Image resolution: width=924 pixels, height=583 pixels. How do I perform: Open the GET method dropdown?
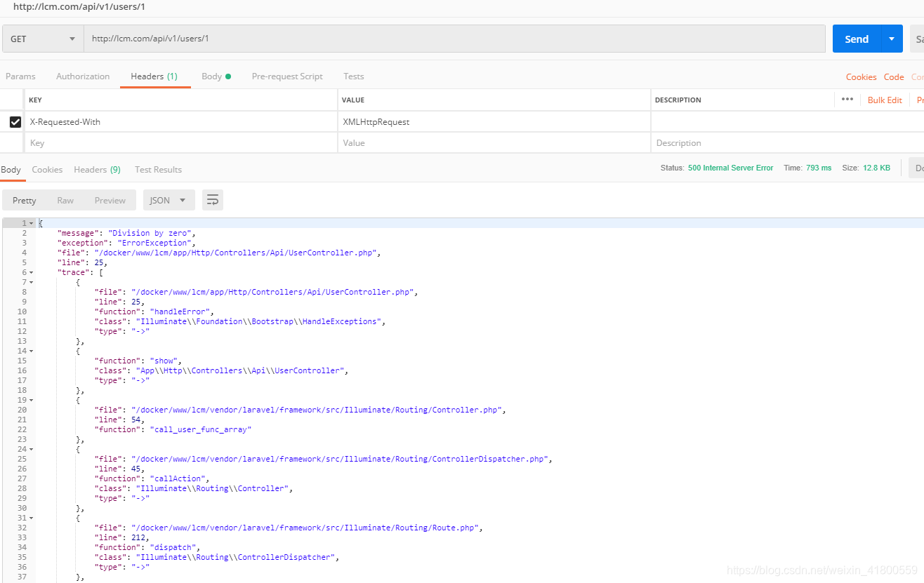(43, 39)
